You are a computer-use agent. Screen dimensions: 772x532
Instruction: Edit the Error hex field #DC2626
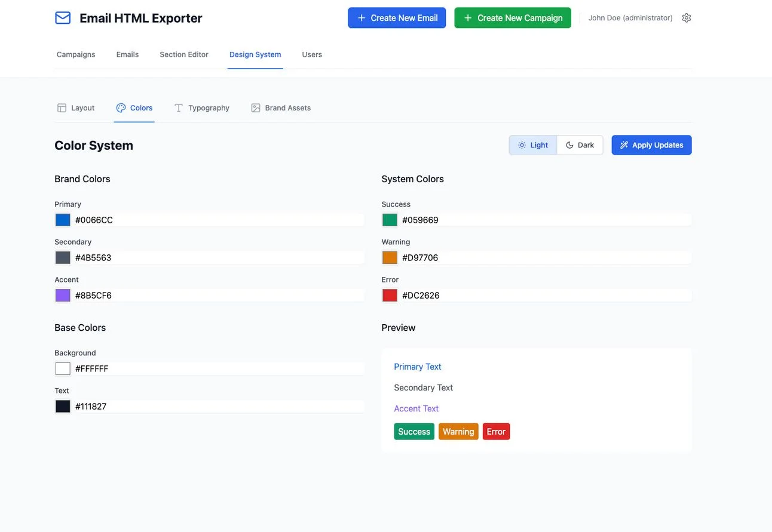(546, 296)
